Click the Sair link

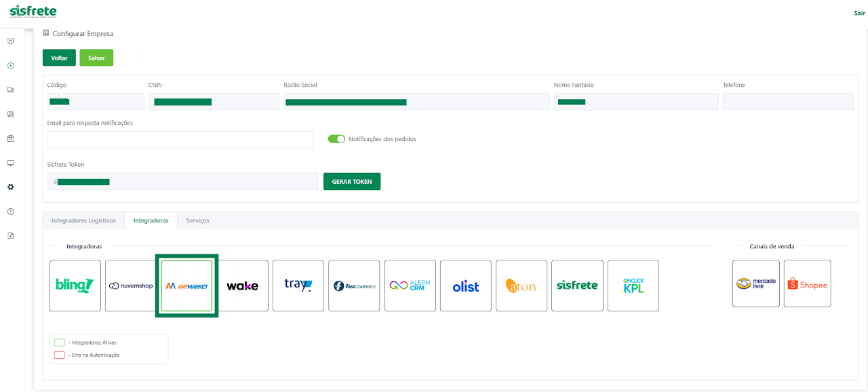[x=859, y=13]
